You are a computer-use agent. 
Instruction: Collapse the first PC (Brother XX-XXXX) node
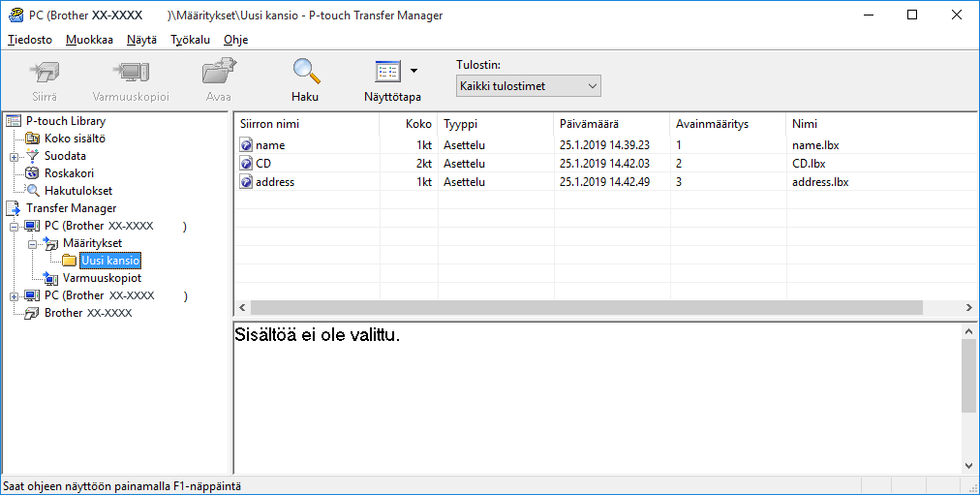point(14,227)
